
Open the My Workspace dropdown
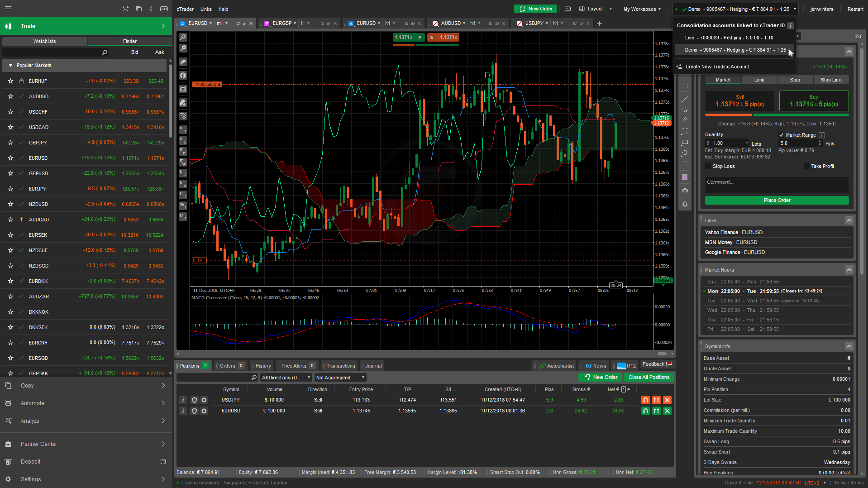click(642, 9)
